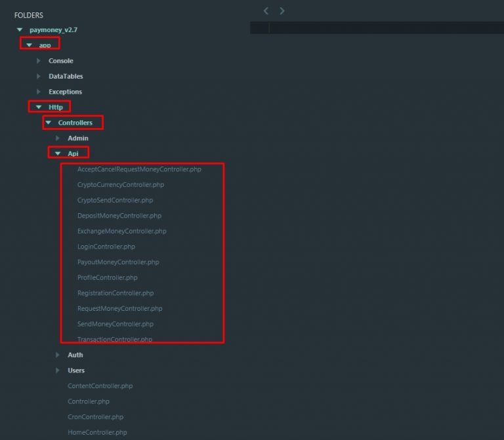Open CryptoCurrencyController.php
Image resolution: width=504 pixels, height=440 pixels.
(x=120, y=185)
